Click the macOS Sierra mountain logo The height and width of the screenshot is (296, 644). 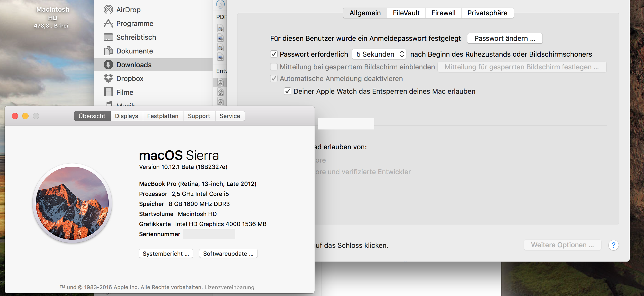72,203
